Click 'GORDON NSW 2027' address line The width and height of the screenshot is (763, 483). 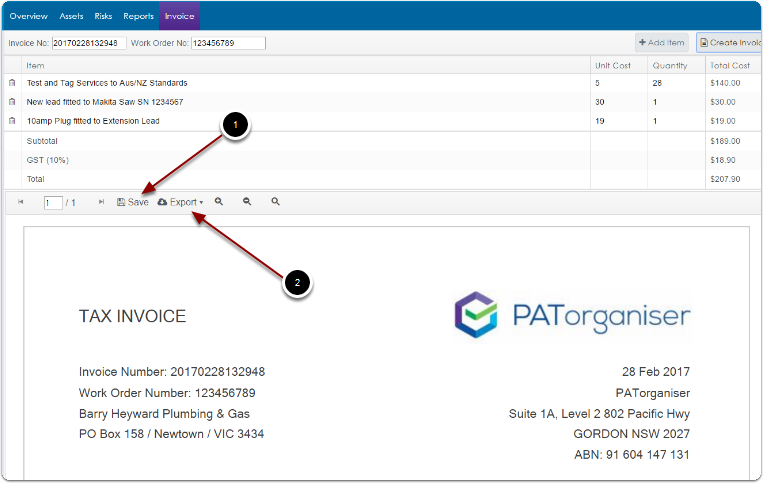coord(631,434)
